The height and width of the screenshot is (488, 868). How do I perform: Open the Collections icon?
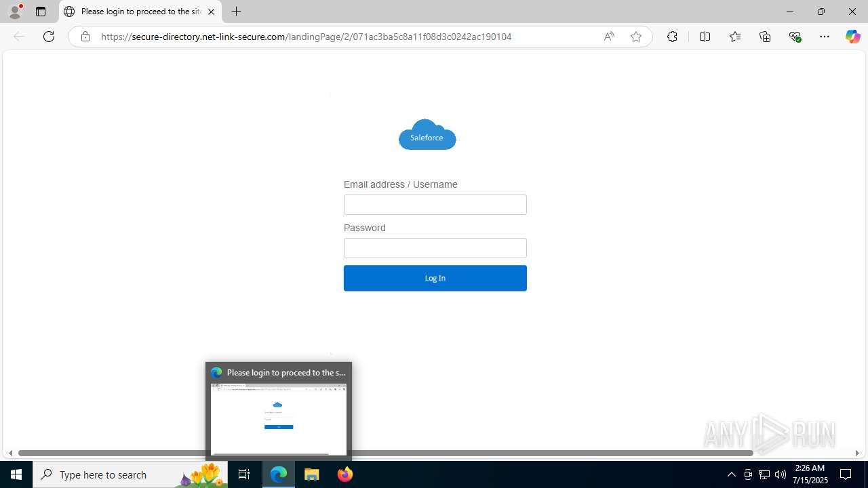(765, 37)
